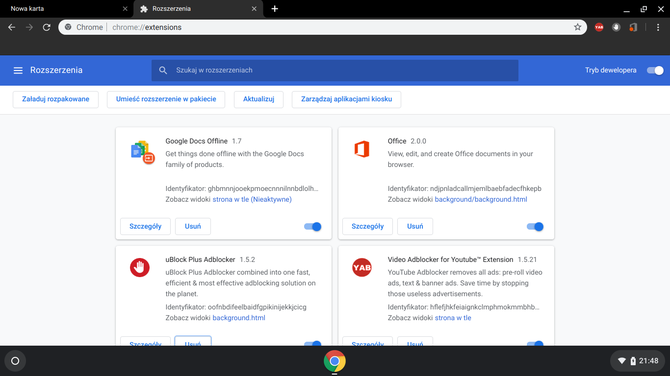
Task: Bookmark this page with the star icon
Action: (577, 27)
